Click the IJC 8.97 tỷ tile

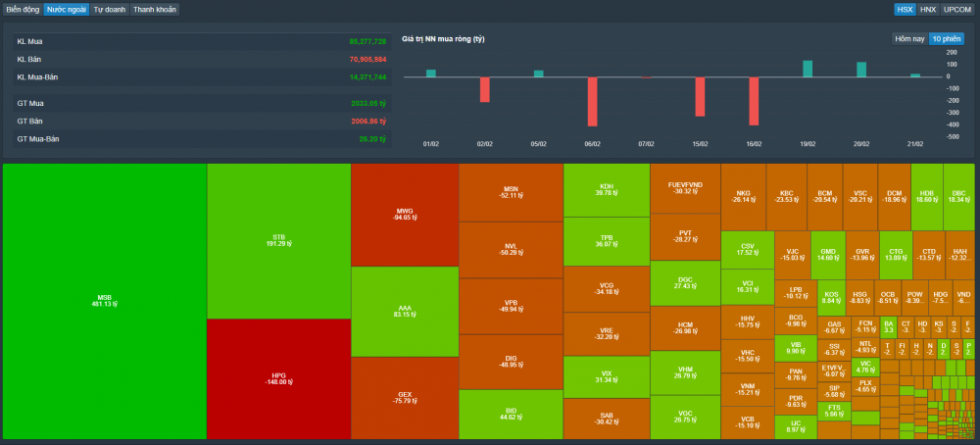pos(796,427)
